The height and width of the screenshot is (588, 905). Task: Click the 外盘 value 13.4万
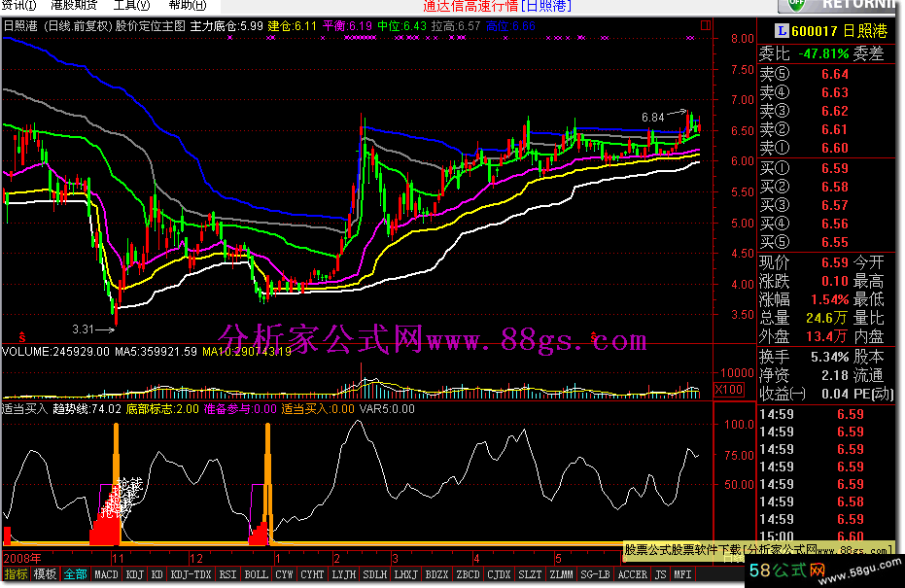(x=826, y=336)
